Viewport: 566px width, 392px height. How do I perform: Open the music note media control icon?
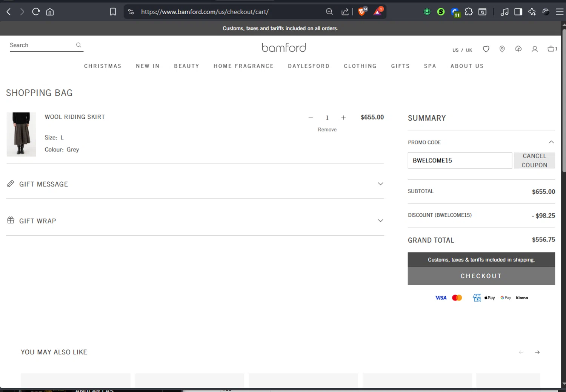[504, 12]
